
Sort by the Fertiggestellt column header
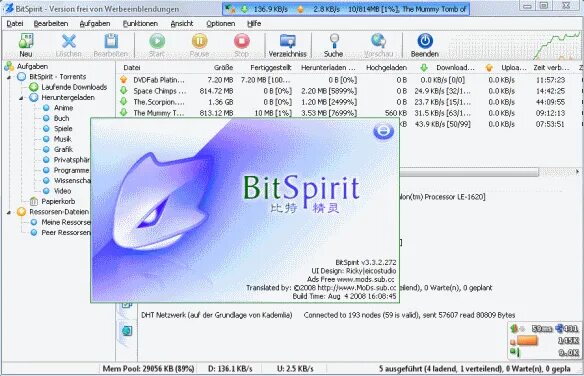[271, 68]
